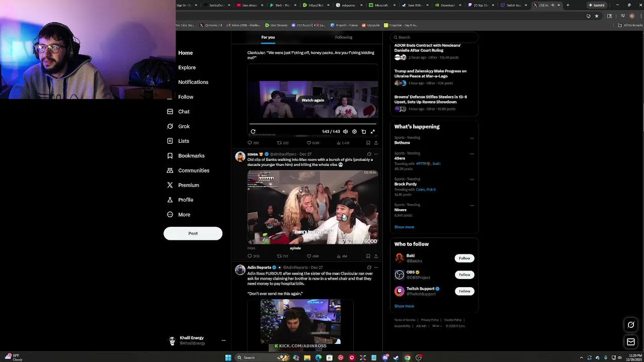Click the Lists icon in sidebar

pos(170,141)
